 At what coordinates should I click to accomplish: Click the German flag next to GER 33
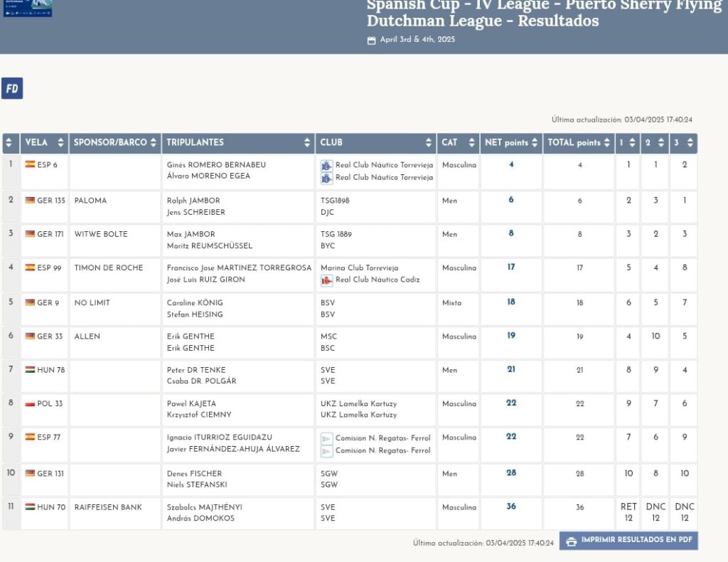point(30,336)
